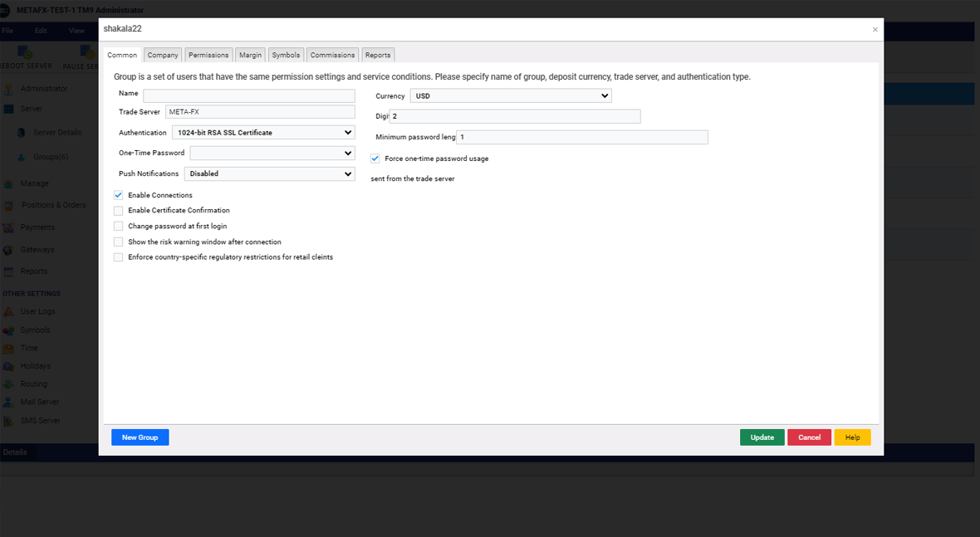980x537 pixels.
Task: Click the Positions & Orders icon
Action: pyautogui.click(x=9, y=206)
